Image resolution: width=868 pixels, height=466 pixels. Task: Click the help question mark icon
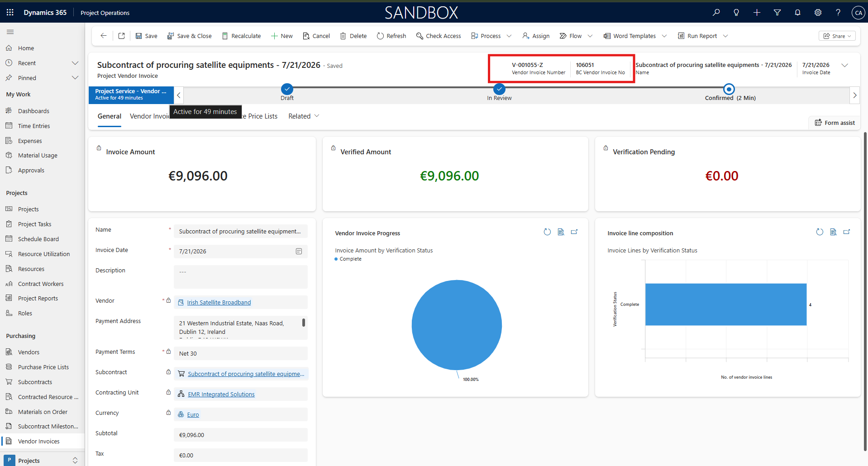(838, 13)
